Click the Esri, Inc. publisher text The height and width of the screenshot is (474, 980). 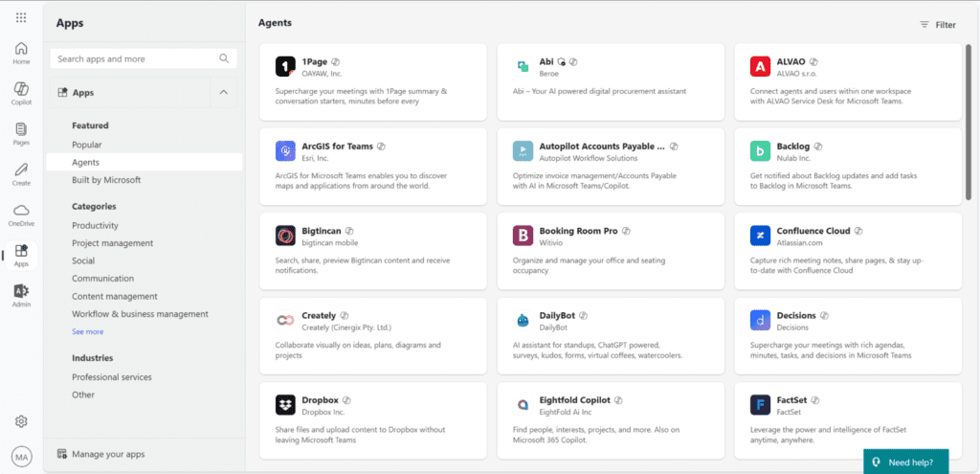pyautogui.click(x=316, y=158)
